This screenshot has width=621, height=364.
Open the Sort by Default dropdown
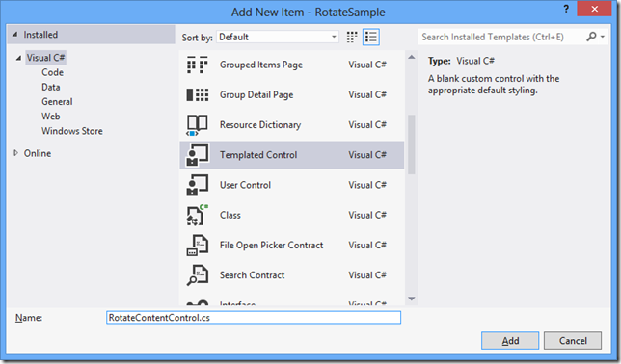click(x=278, y=38)
